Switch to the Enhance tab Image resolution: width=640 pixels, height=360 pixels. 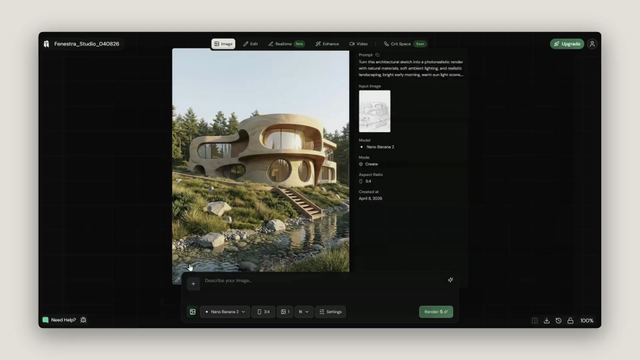327,44
